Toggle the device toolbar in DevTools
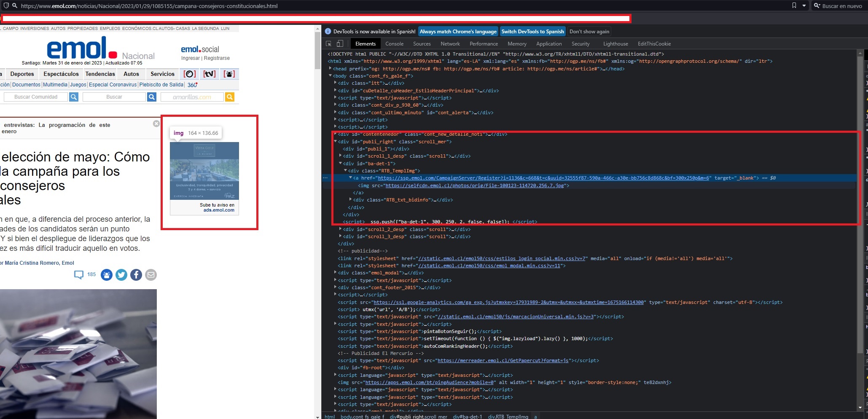The image size is (868, 419). [339, 43]
